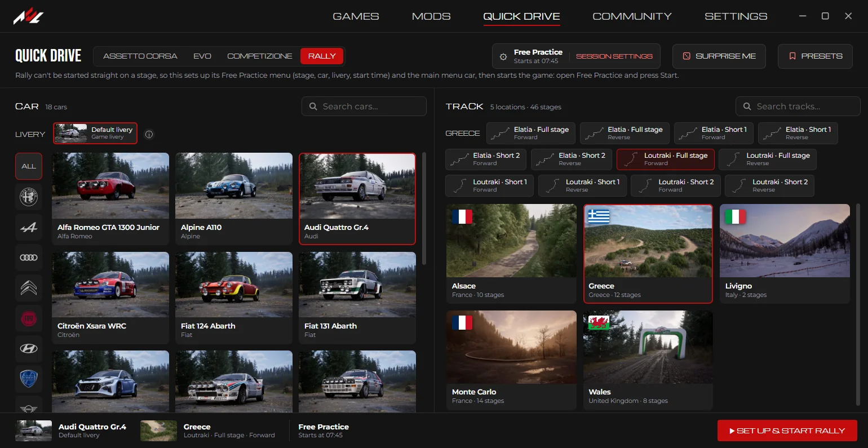The height and width of the screenshot is (448, 868).
Task: Click the Italian flag on Livigno card
Action: [736, 216]
